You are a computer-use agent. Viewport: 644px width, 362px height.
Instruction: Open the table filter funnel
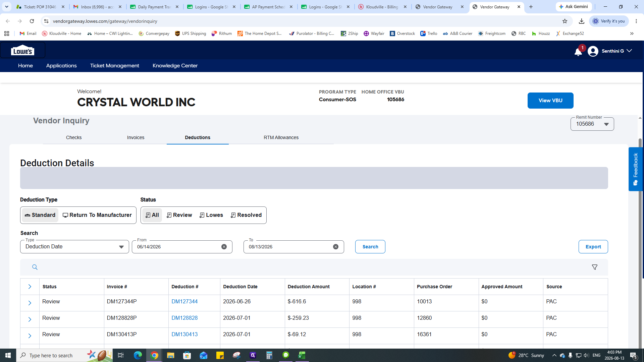595,267
